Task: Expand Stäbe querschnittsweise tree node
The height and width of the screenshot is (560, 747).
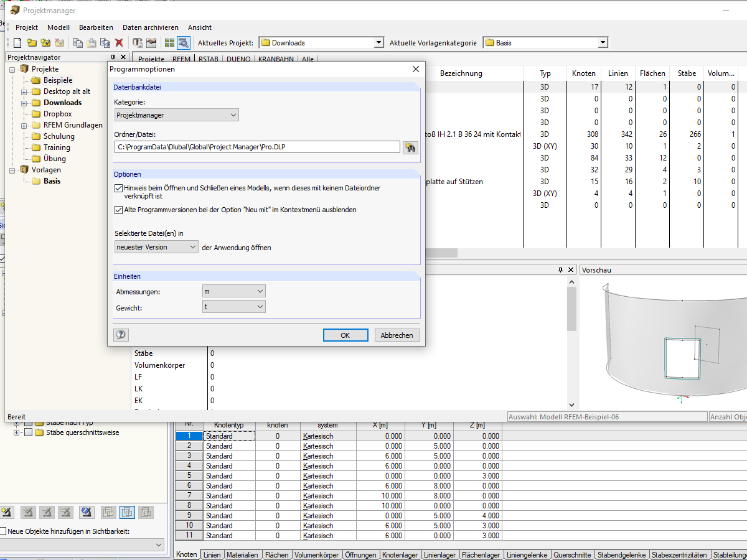Action: [16, 432]
